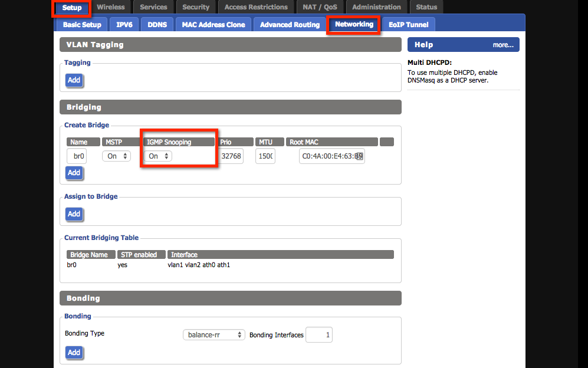Click the bridge Name field br0
The image size is (588, 368).
77,156
